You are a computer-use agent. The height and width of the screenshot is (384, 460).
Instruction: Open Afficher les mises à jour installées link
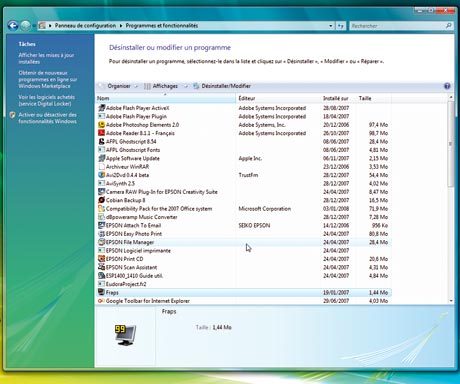coord(46,58)
